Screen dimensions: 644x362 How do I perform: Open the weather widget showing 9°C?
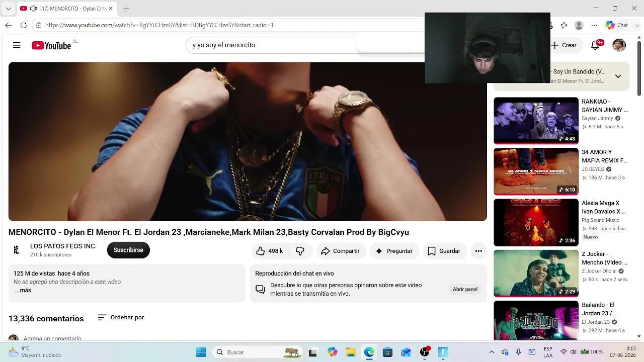pos(34,352)
